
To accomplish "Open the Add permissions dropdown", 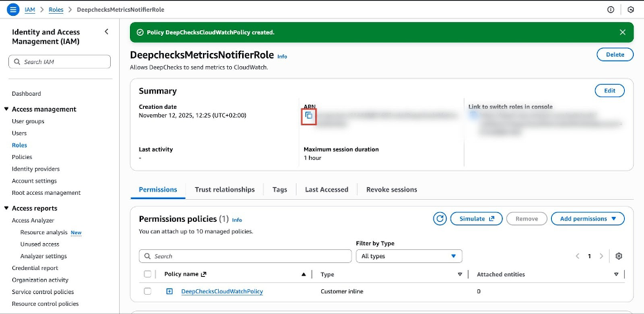I will (588, 218).
